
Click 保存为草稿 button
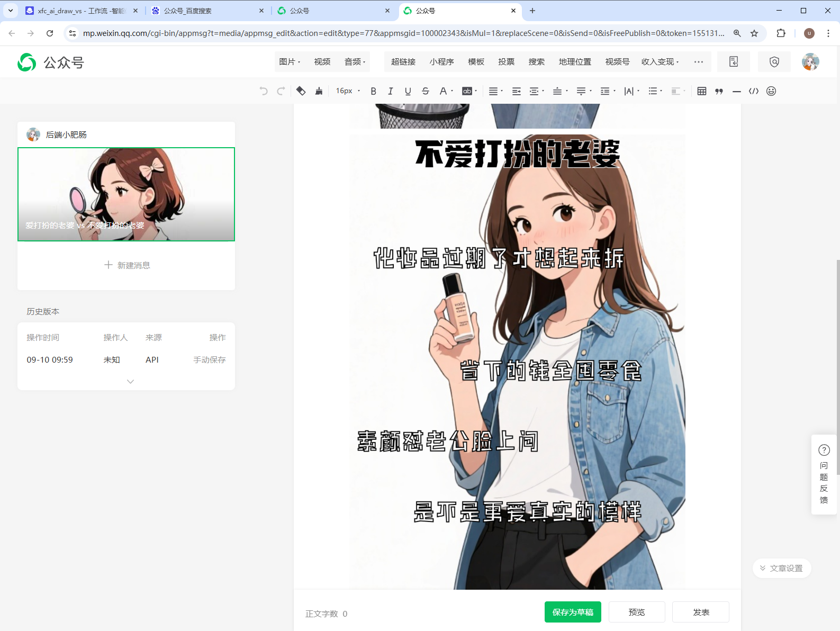[x=573, y=612]
